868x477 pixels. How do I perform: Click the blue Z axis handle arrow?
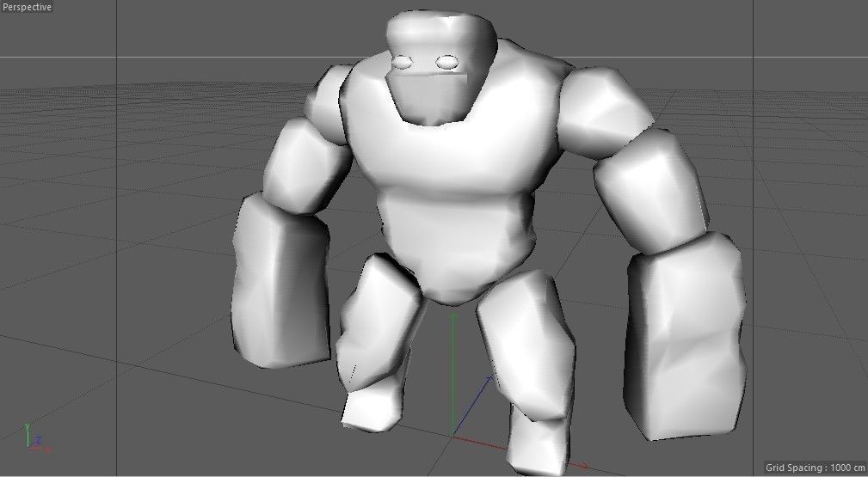pyautogui.click(x=489, y=379)
